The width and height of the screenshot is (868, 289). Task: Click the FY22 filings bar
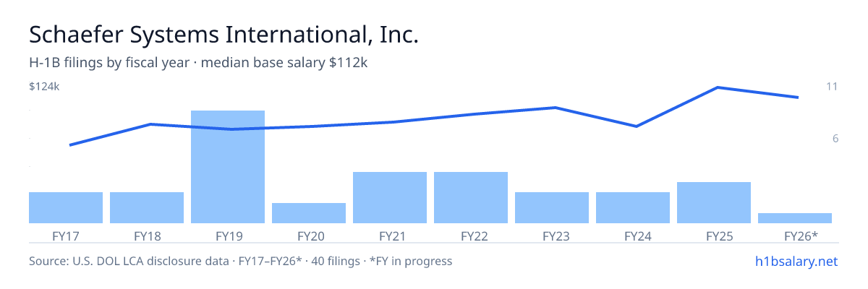tap(471, 197)
